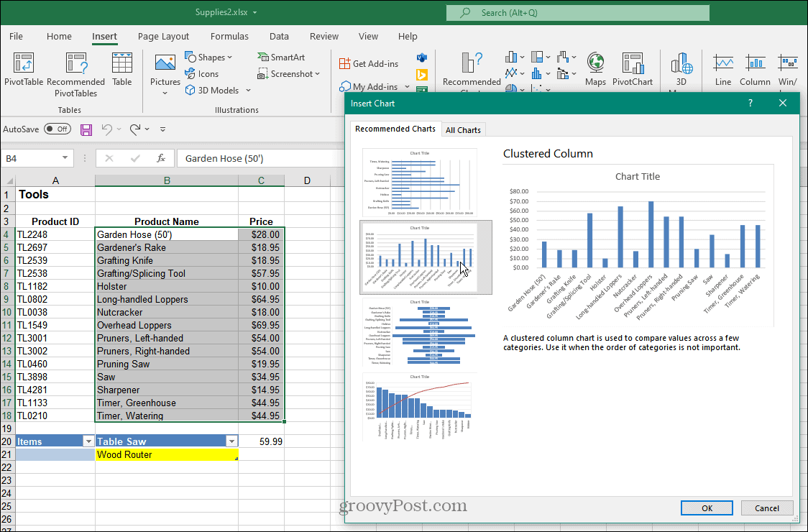Image resolution: width=808 pixels, height=532 pixels.
Task: Click the Icons button in Illustrations
Action: (x=201, y=74)
